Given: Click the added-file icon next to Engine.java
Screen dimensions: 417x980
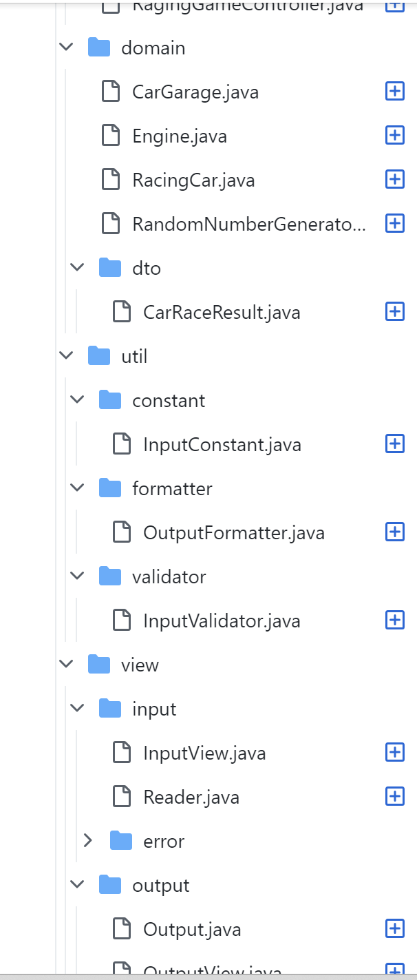Looking at the screenshot, I should coord(394,136).
